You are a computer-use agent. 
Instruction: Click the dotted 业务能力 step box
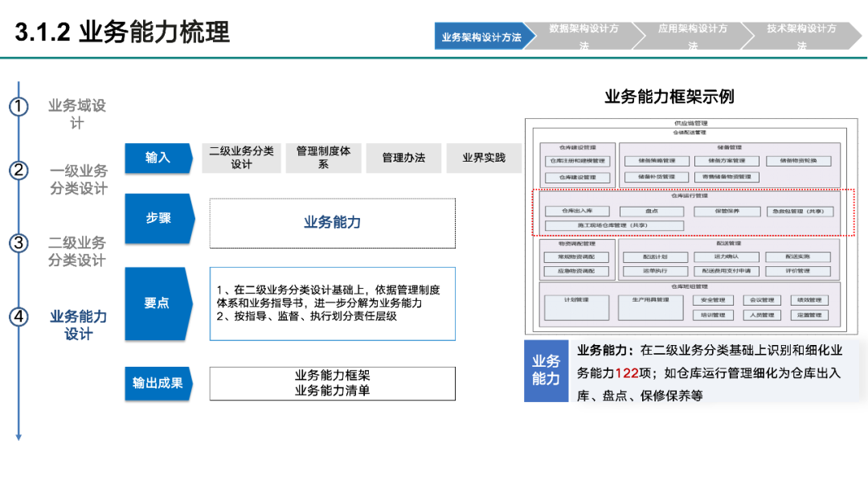point(333,223)
